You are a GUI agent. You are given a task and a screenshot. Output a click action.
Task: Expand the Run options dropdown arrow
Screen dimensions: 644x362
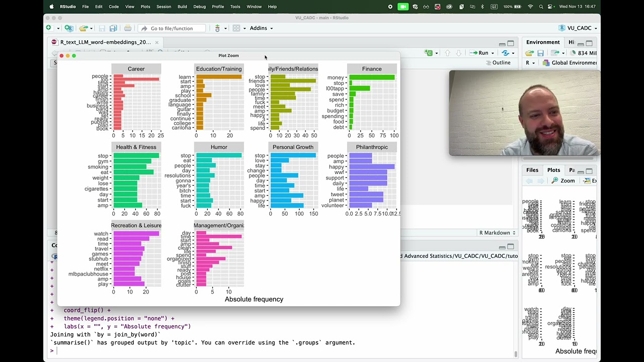[x=493, y=53]
